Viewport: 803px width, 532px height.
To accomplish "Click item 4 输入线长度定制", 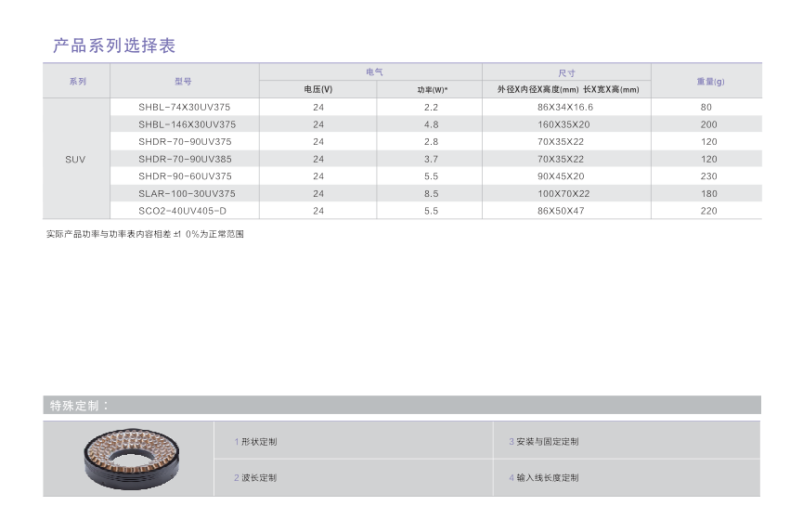I will coord(544,478).
